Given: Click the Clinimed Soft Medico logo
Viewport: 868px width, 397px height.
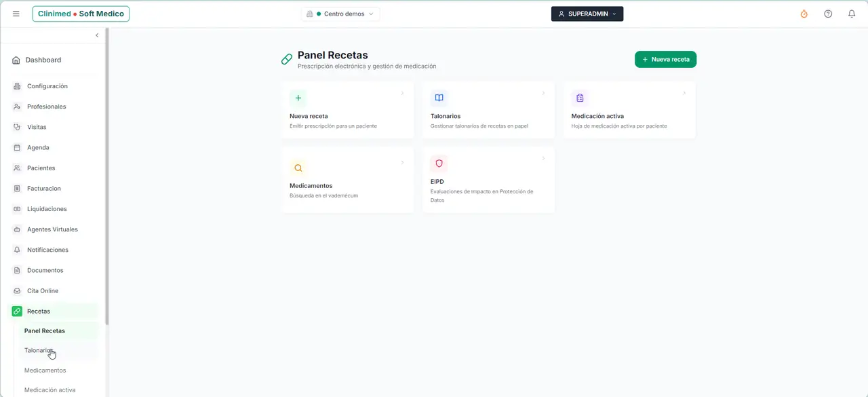Looking at the screenshot, I should click(81, 14).
